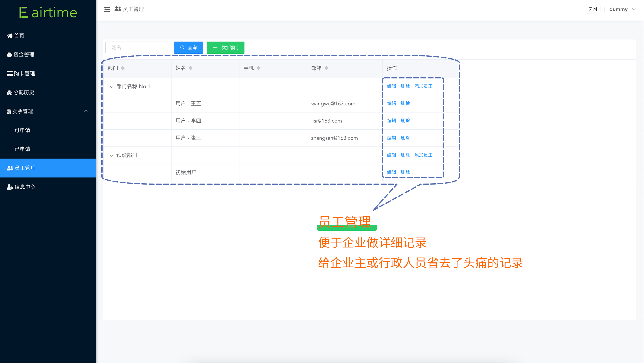The width and height of the screenshot is (644, 363).
Task: Click 编辑 for 用户 - 张三
Action: point(392,138)
